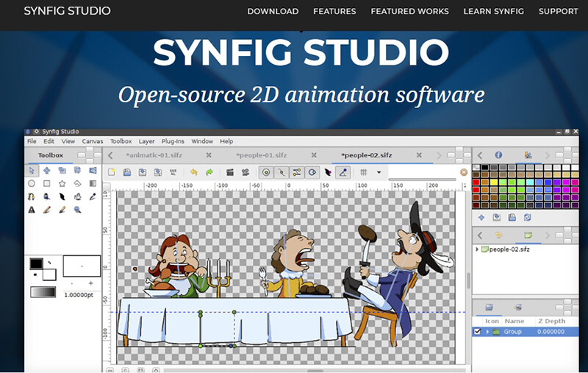Click the Preview camera icon
Viewport: 588px width, 373px height.
coord(245,172)
